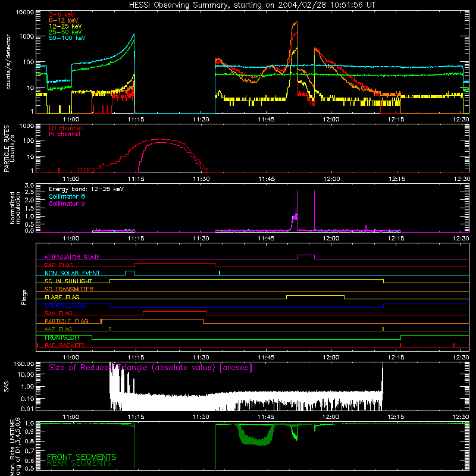Select the FRONT SEGMENTS legend label
This screenshot has width=476, height=476.
coord(82,457)
